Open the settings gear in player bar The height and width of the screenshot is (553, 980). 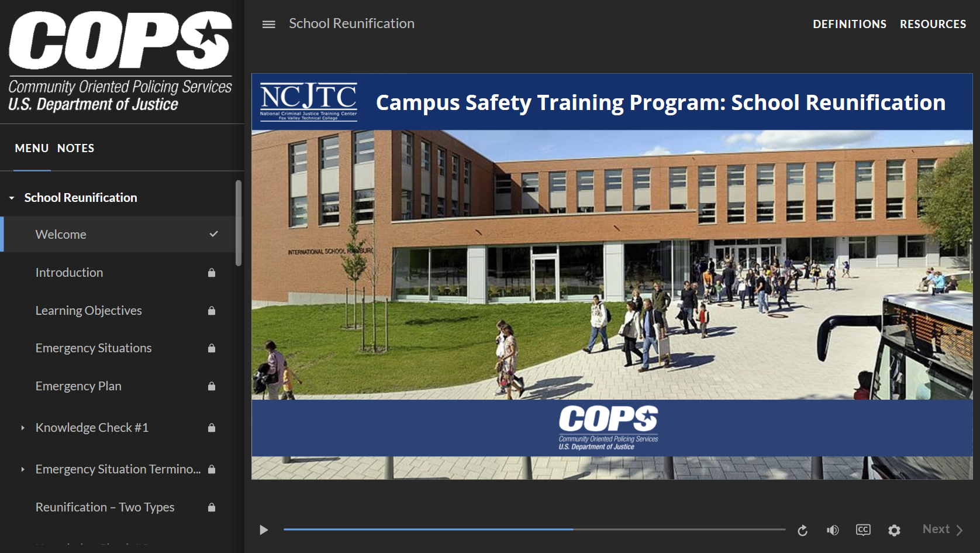point(894,530)
